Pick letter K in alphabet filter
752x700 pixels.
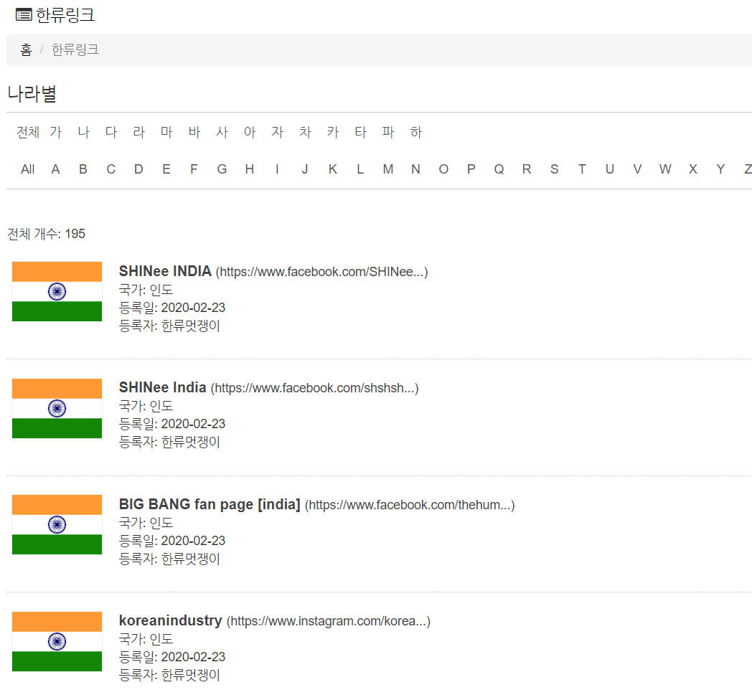pos(332,169)
